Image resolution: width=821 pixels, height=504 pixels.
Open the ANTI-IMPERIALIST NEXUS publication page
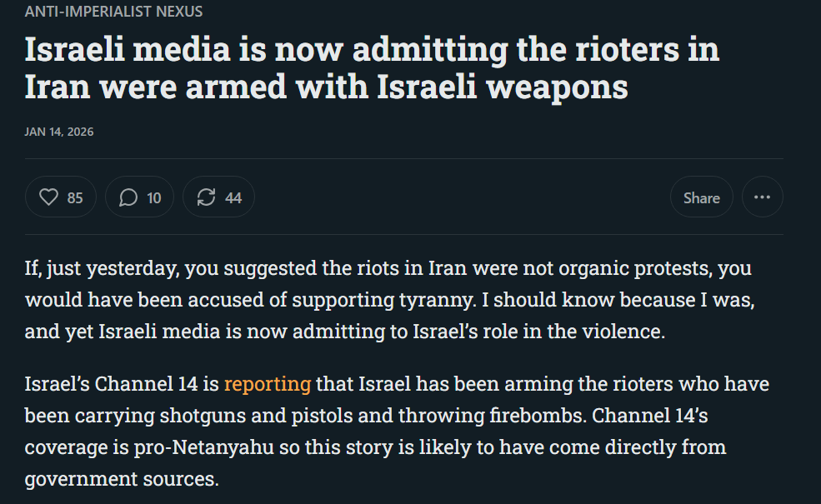(x=113, y=12)
